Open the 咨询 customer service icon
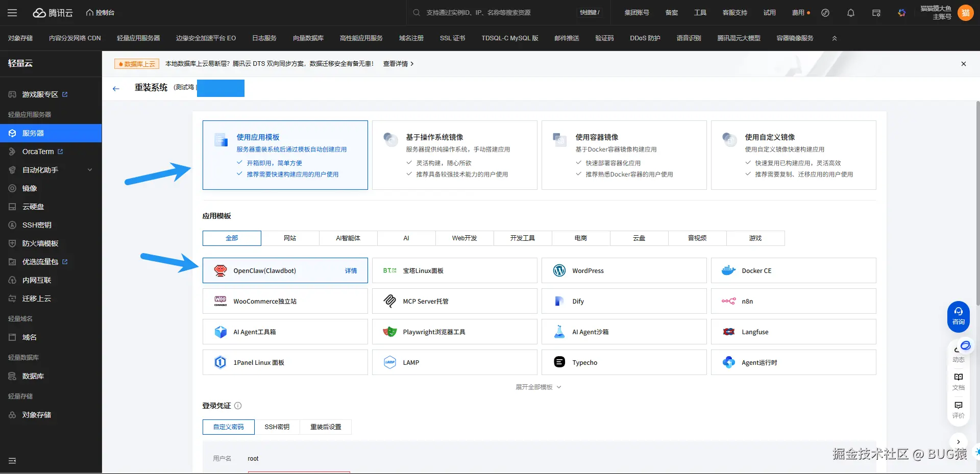Screen dimensions: 980x474 pos(958,316)
